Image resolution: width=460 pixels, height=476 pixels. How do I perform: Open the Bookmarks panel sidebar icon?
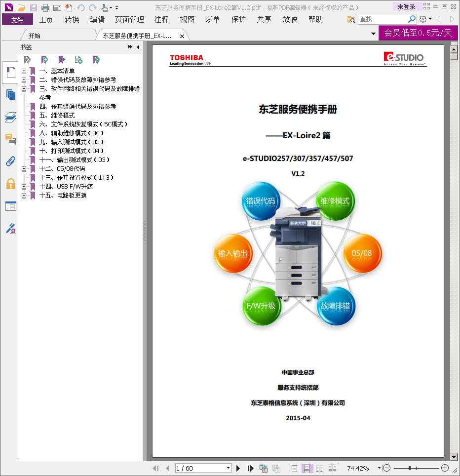11,73
